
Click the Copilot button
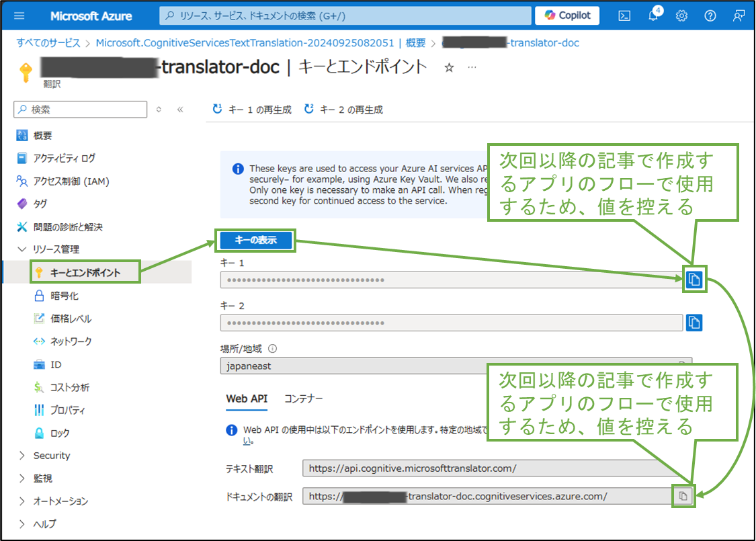pyautogui.click(x=567, y=15)
